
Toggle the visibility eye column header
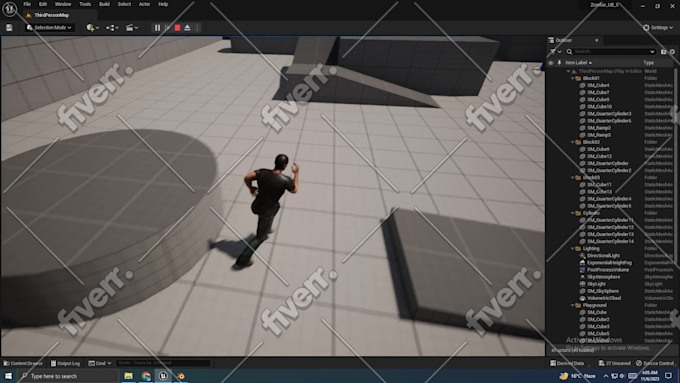coord(551,63)
